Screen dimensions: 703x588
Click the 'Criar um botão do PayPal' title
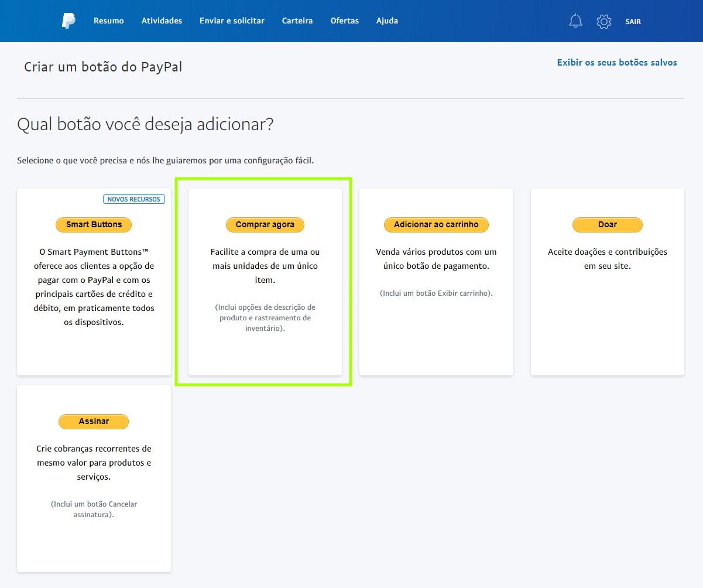(103, 67)
